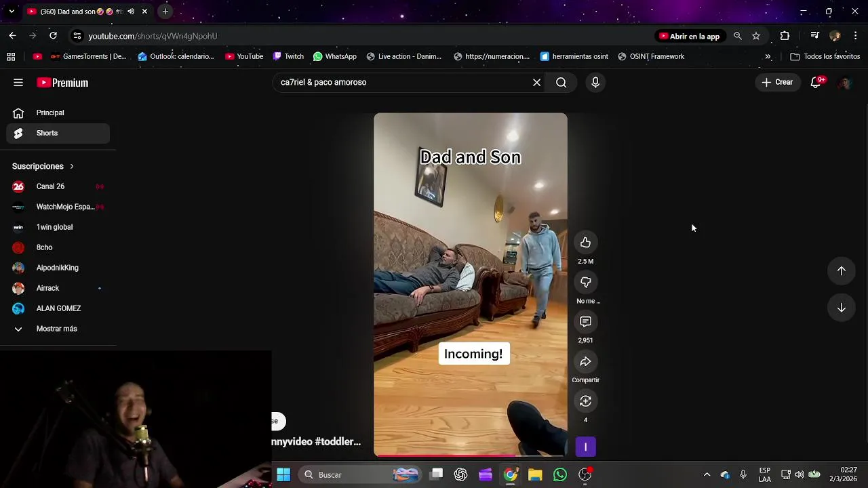Click the short's red progress bar
Screen dimensions: 868x488
tap(470, 455)
